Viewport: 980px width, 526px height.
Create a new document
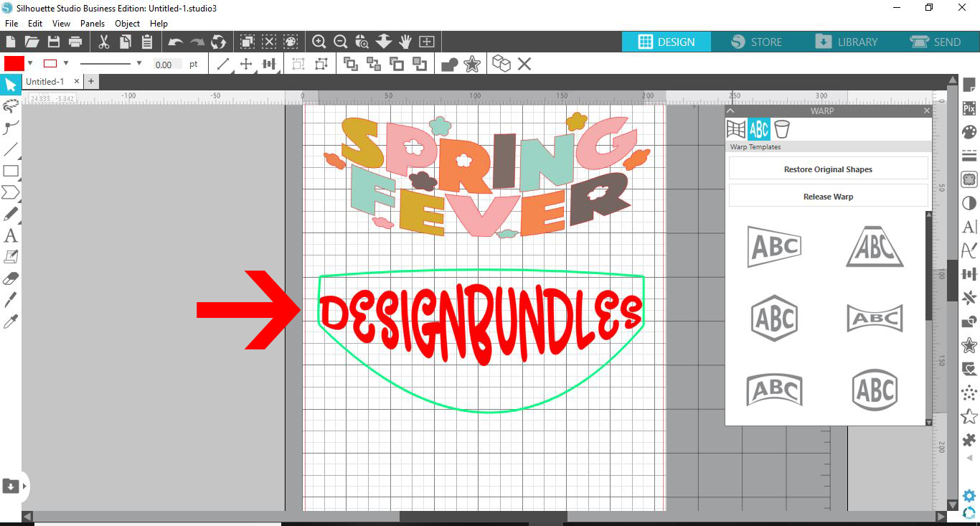pos(10,42)
